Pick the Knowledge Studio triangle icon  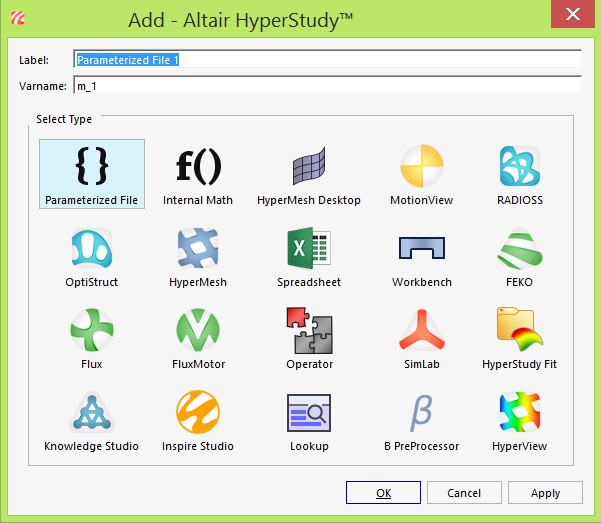(92, 412)
